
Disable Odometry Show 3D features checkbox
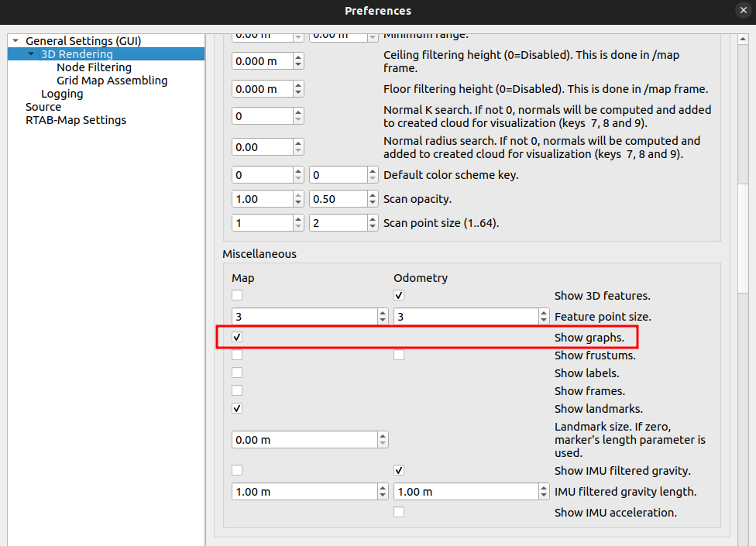pyautogui.click(x=399, y=295)
